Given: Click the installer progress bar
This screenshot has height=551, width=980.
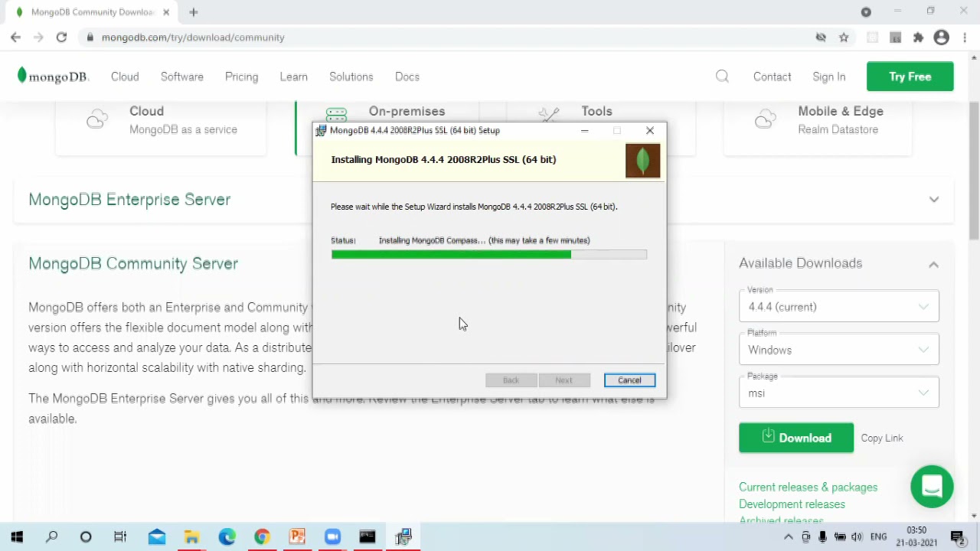Looking at the screenshot, I should pos(488,254).
